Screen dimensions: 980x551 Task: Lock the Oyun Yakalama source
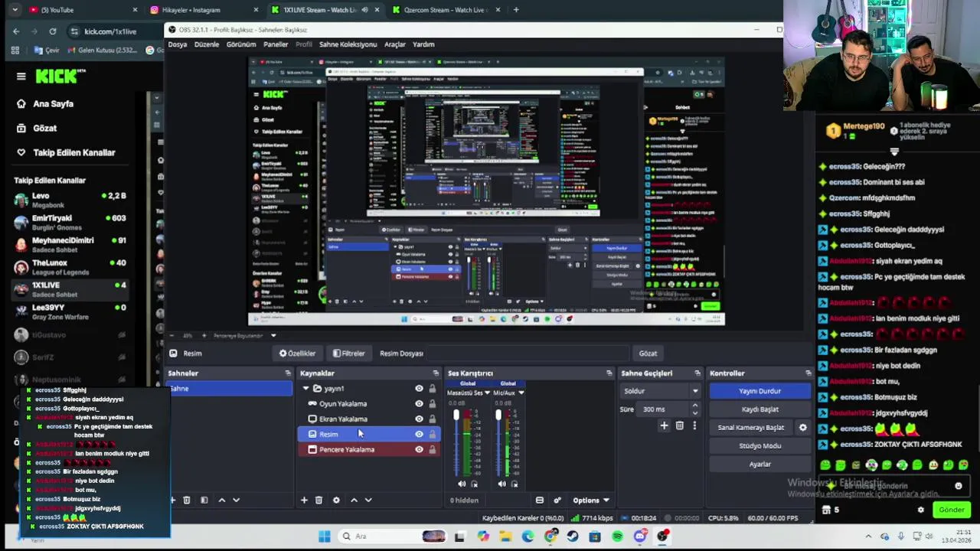pos(433,404)
